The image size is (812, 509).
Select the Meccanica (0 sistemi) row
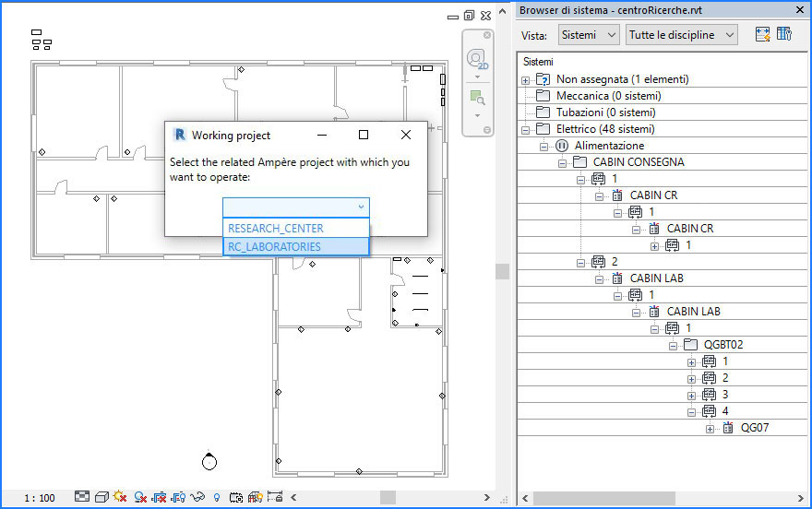pos(663,96)
